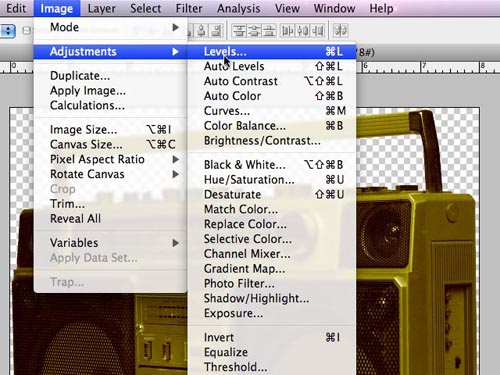The image size is (500, 375).
Task: Open Photo Filter... dialog
Action: point(272,284)
